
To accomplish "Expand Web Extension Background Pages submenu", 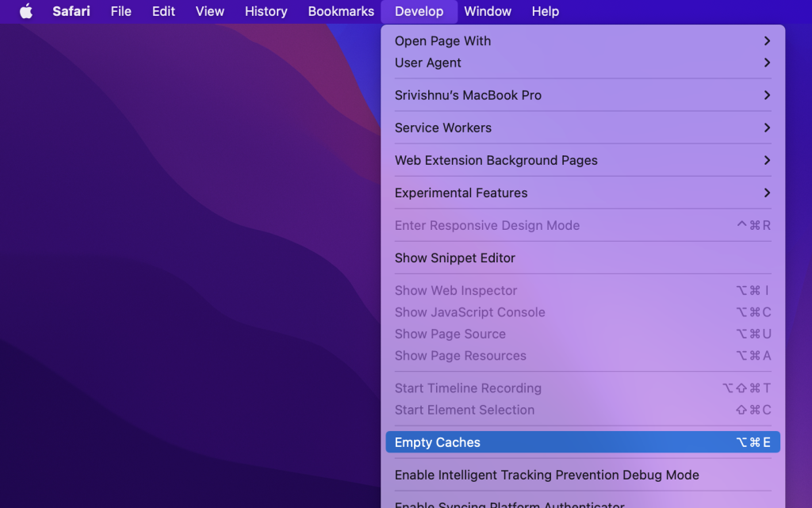I will coord(583,160).
